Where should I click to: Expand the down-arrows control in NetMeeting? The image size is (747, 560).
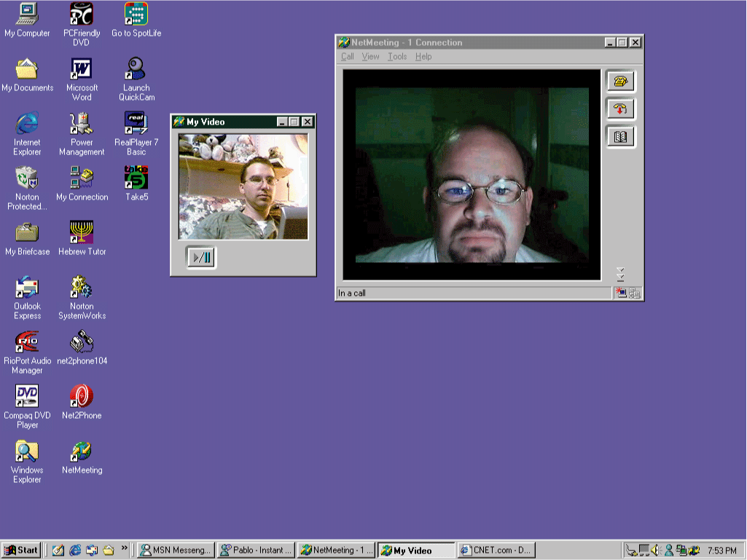(x=620, y=274)
